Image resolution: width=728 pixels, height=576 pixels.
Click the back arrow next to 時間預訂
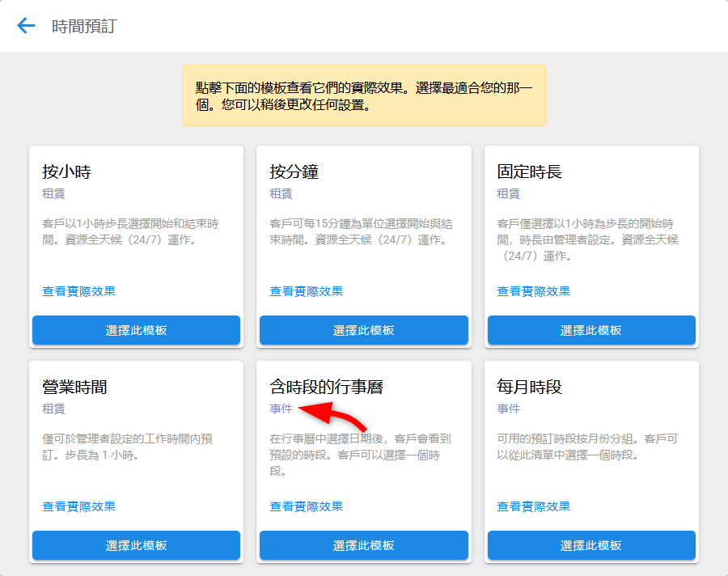point(27,26)
